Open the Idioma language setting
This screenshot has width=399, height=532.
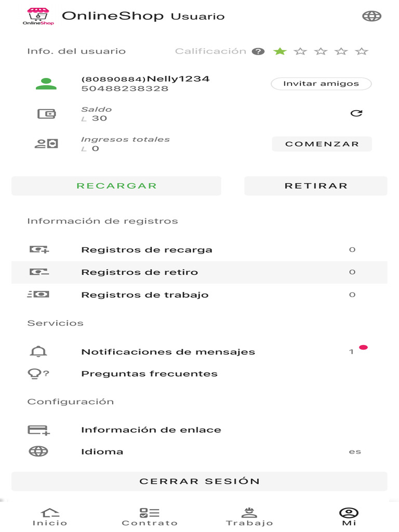199,451
